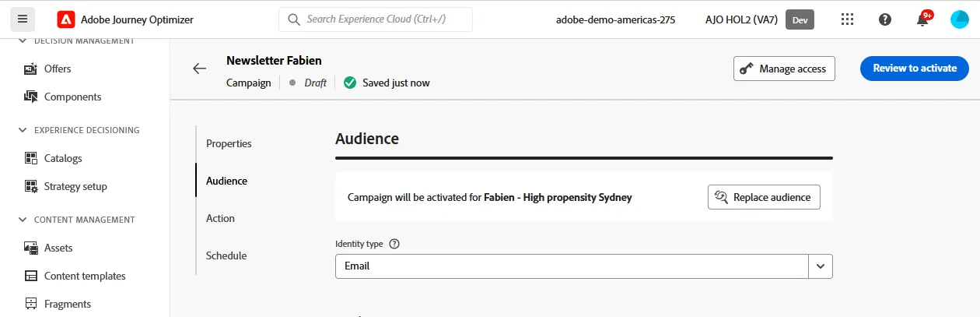Click the Draft status label
The width and height of the screenshot is (980, 317).
pos(315,83)
